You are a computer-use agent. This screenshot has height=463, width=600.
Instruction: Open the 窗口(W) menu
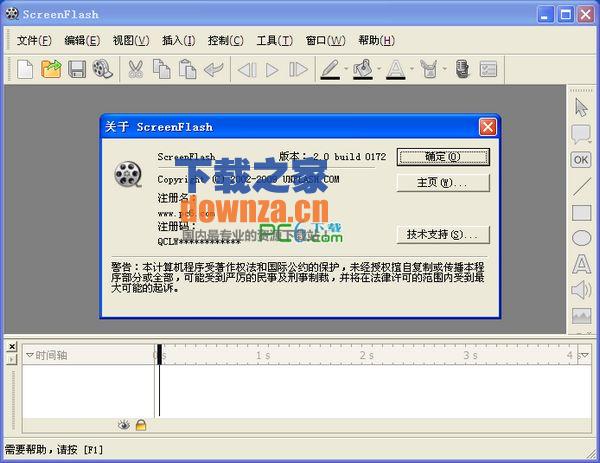click(326, 40)
